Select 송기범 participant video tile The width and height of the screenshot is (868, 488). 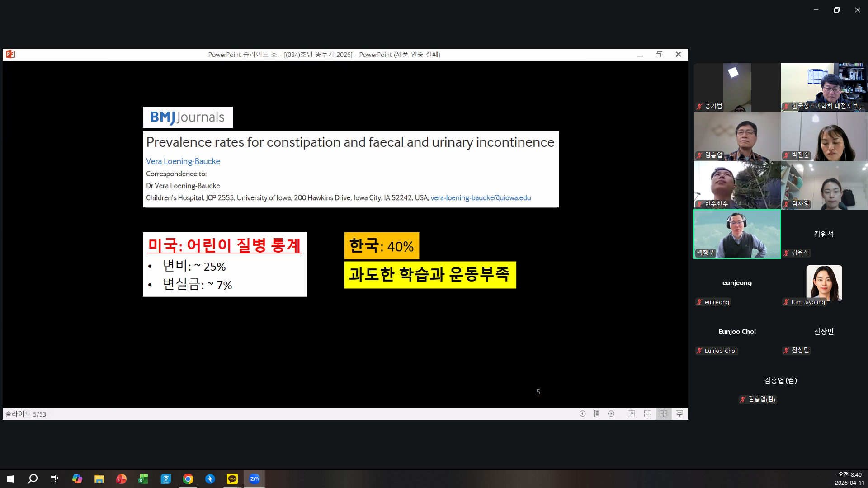(x=737, y=87)
